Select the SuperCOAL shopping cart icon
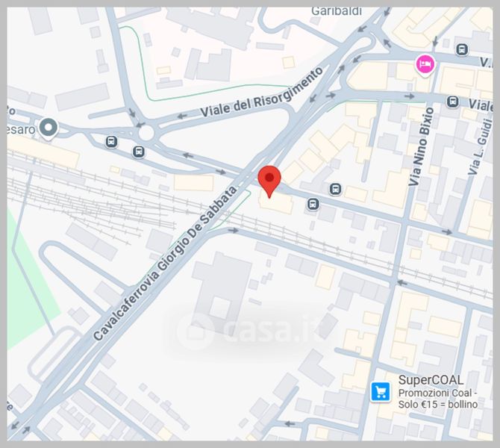Screen dimensions: 500x448 tap(381, 391)
